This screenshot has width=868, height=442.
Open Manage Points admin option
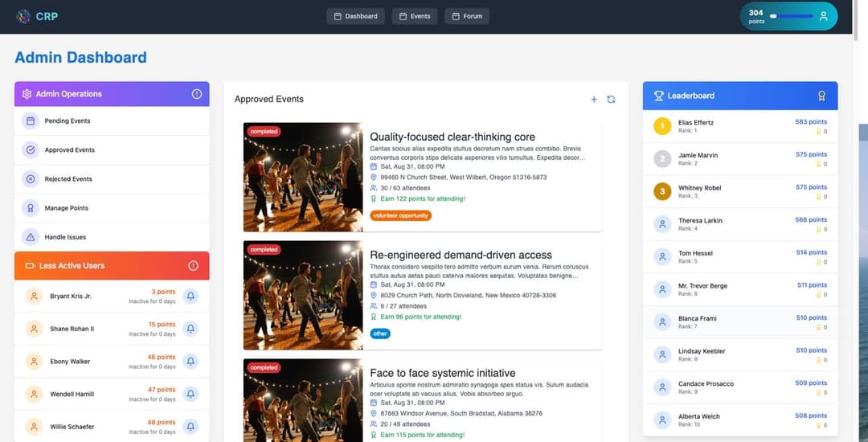[x=66, y=208]
